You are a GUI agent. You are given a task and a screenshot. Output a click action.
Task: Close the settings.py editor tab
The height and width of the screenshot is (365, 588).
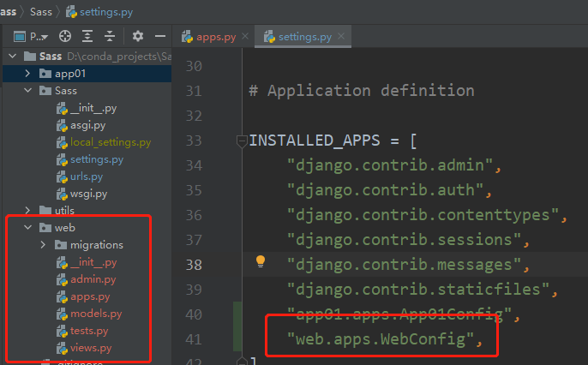point(340,38)
